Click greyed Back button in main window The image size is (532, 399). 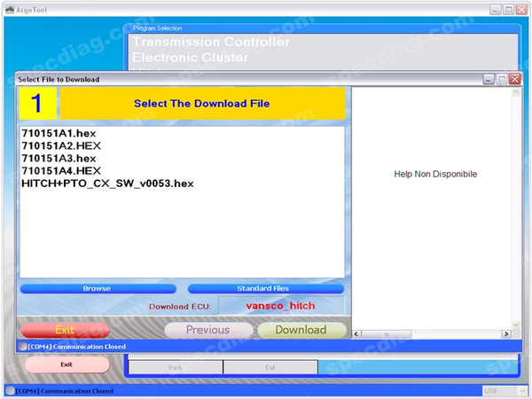(176, 367)
